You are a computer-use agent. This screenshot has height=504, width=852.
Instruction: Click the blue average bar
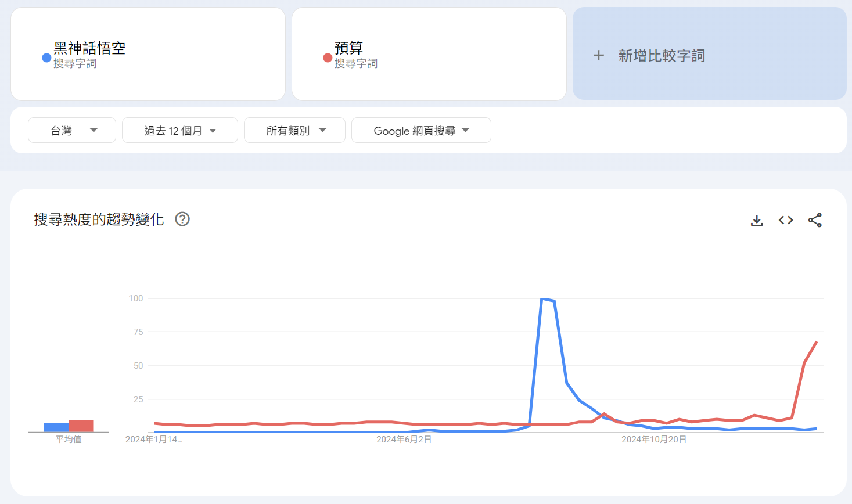pyautogui.click(x=56, y=427)
